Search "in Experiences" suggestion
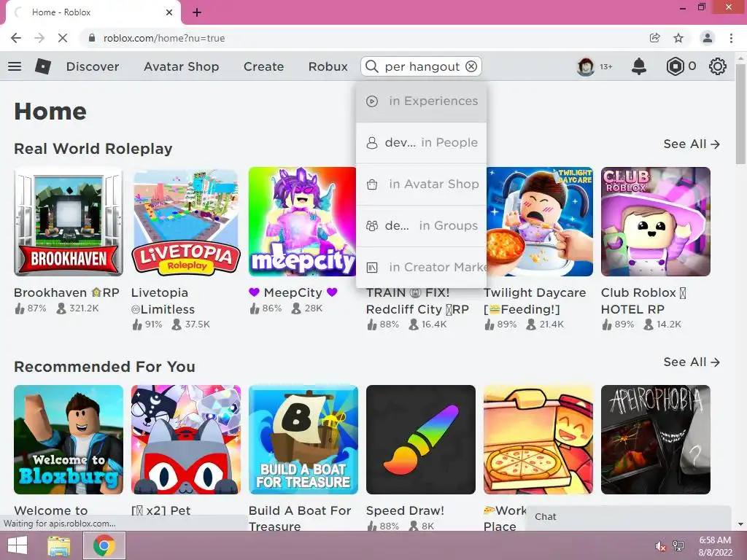The width and height of the screenshot is (747, 560). [421, 101]
